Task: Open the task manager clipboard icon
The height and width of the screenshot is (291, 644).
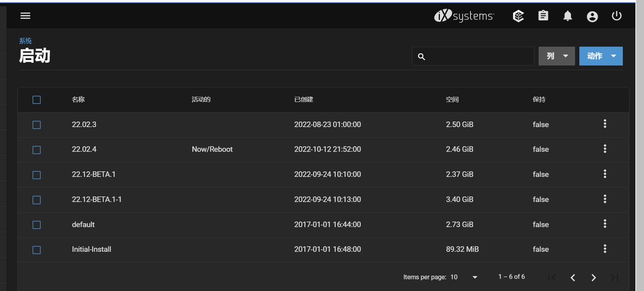Action: (543, 16)
